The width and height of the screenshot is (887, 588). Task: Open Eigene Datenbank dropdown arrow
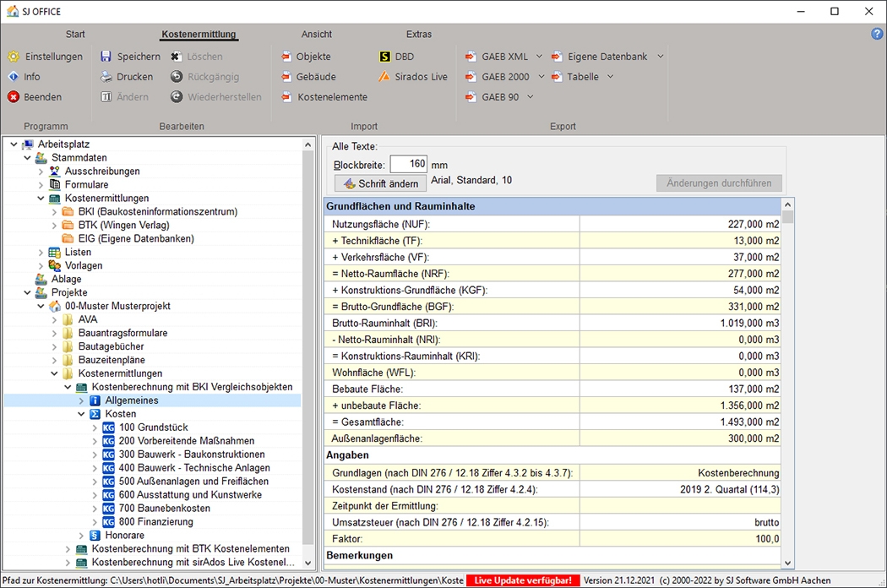(661, 57)
